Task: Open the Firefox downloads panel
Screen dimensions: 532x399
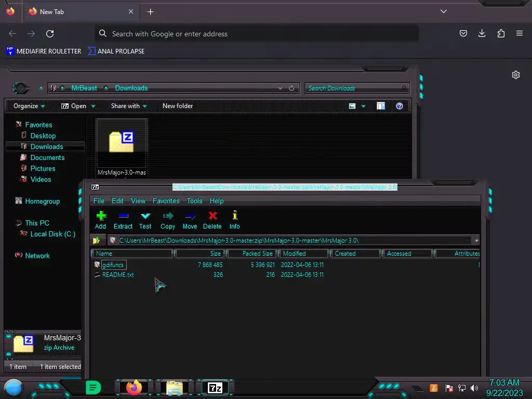Action: tap(482, 33)
